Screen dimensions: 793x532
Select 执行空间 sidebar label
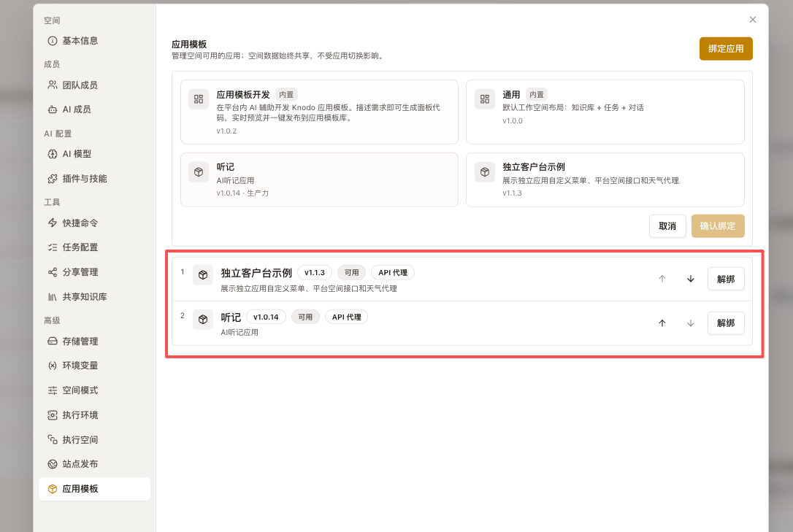(80, 439)
